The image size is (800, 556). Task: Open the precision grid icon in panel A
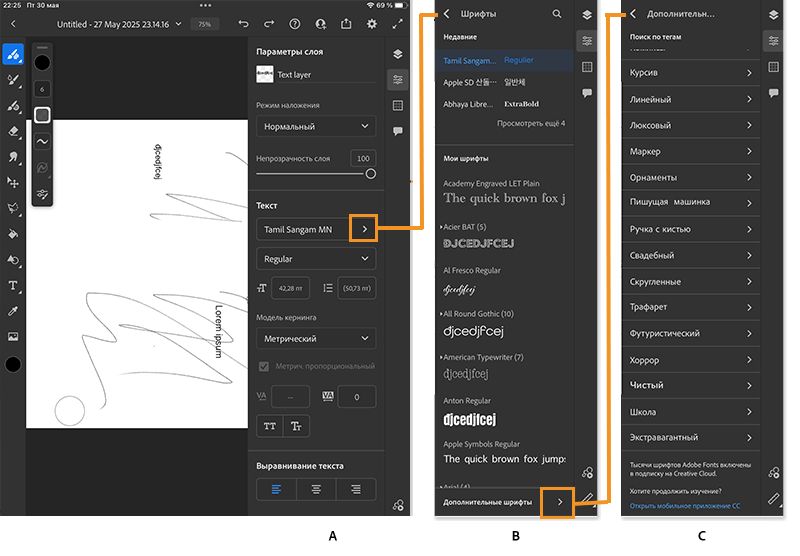point(397,106)
